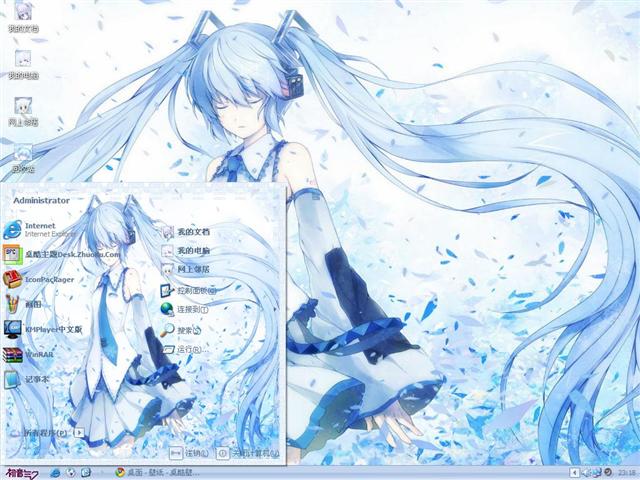Screen dimensions: 640x480
Task: Open 我的文档 in start menu right column
Action: pyautogui.click(x=186, y=232)
